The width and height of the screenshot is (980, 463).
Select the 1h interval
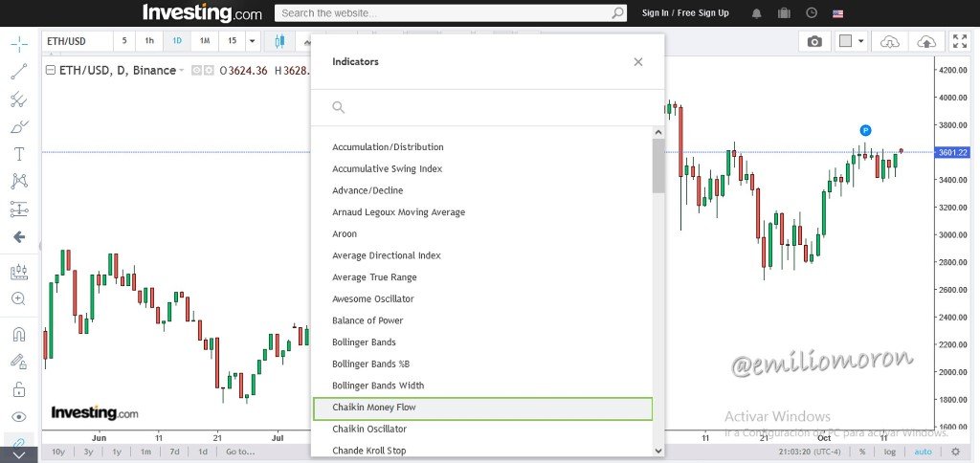coord(149,41)
